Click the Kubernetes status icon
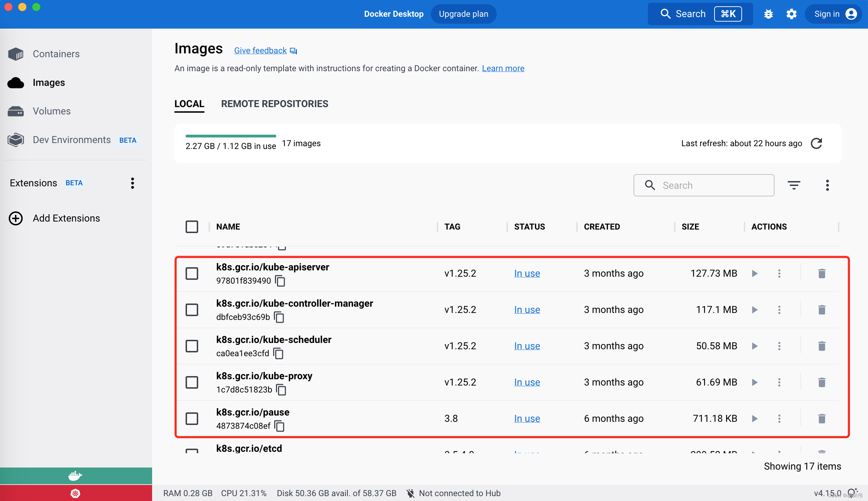This screenshot has height=501, width=868. tap(75, 493)
